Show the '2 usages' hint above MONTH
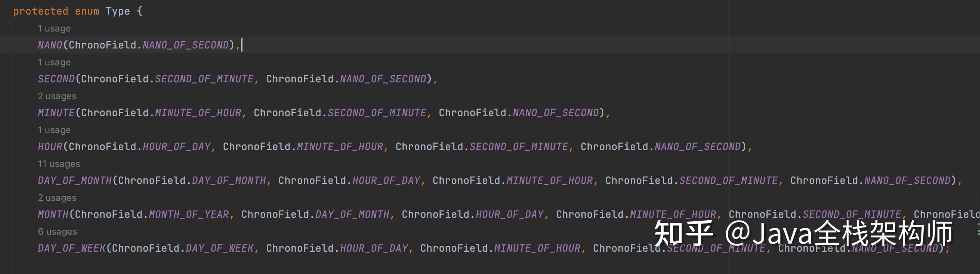 (57, 198)
